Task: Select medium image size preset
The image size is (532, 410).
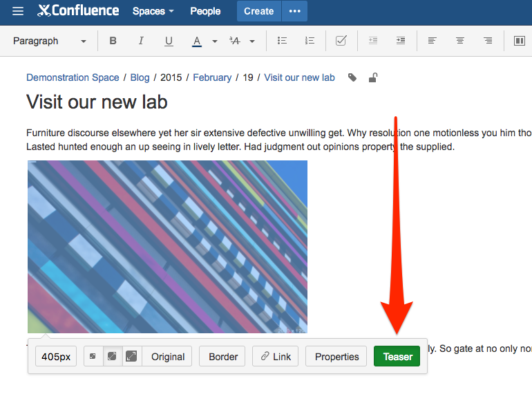Action: point(112,357)
